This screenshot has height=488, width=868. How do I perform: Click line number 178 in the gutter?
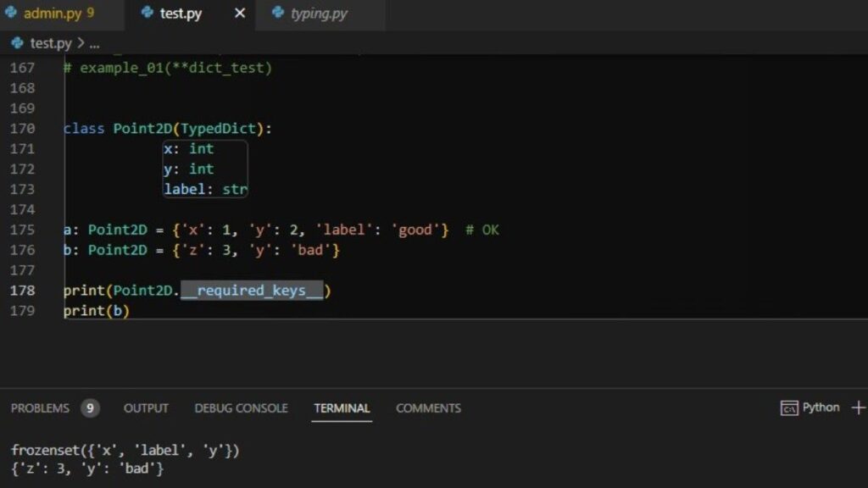[22, 291]
